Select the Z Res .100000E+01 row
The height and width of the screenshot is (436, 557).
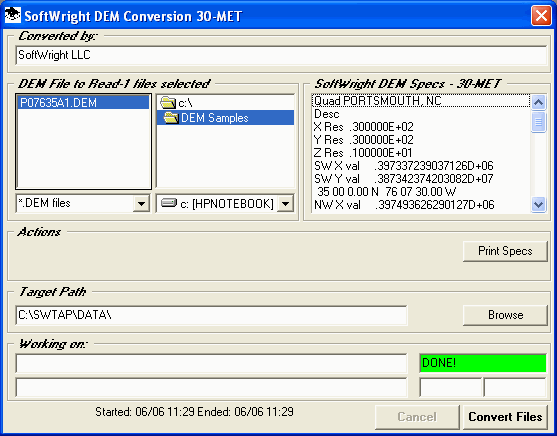tap(422, 153)
